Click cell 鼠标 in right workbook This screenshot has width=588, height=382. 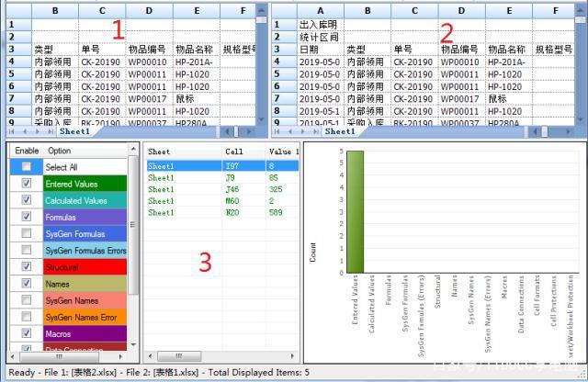click(x=509, y=99)
